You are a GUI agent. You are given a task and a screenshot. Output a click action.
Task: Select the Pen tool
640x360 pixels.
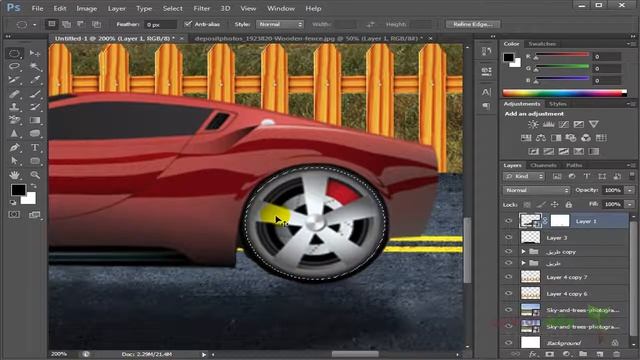point(14,147)
